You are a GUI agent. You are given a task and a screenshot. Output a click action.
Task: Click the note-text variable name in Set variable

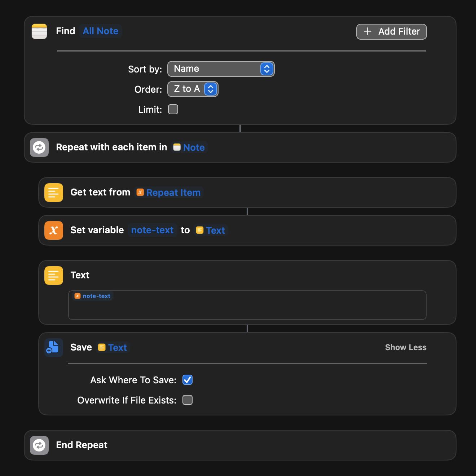pos(152,230)
